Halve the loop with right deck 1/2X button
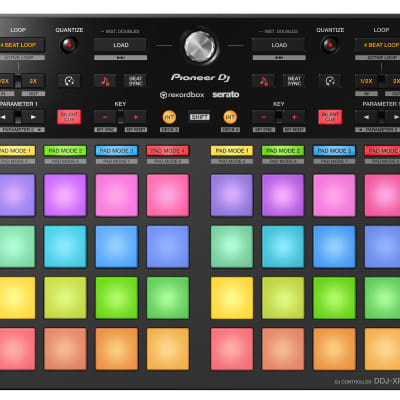Screen dimensions: 400x400 point(366,81)
